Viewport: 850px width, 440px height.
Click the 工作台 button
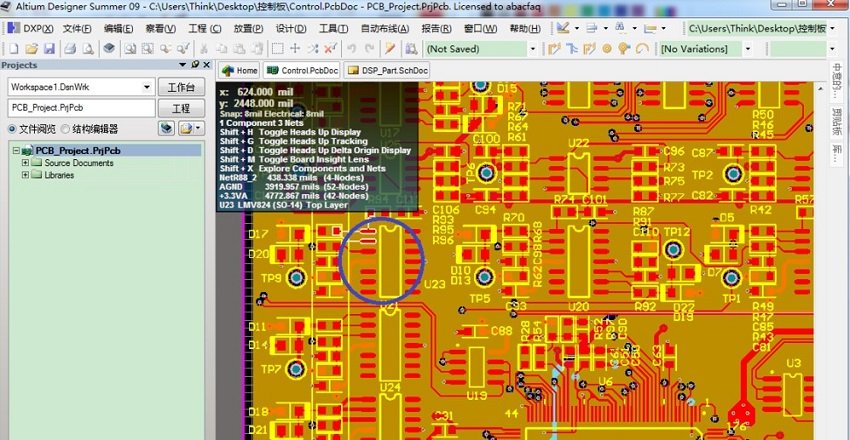click(x=181, y=87)
